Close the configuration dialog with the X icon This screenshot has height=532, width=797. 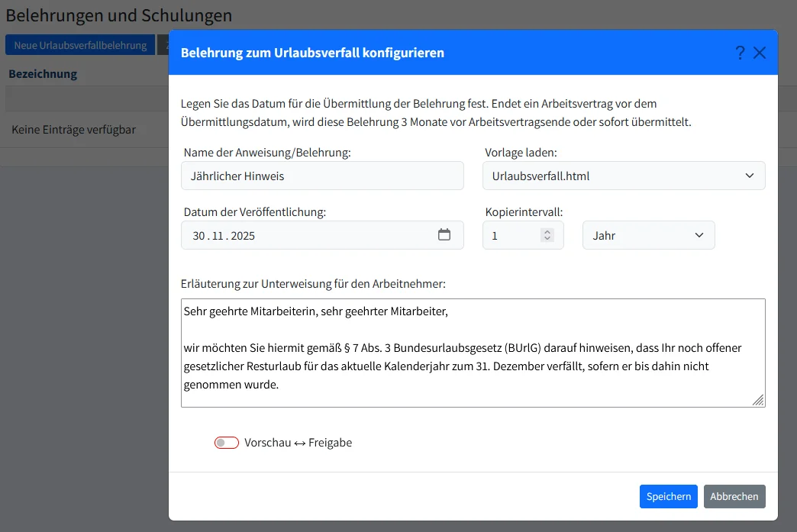pyautogui.click(x=760, y=52)
